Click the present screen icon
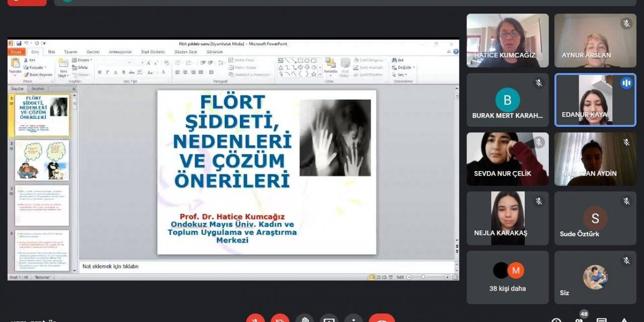Image resolution: width=644 pixels, height=322 pixels. pyautogui.click(x=329, y=319)
